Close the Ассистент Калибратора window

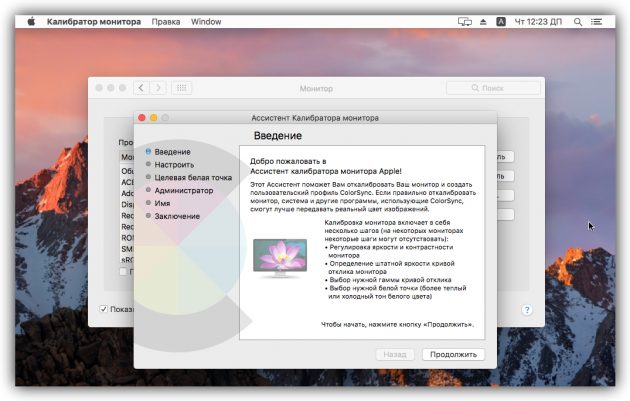coord(141,118)
